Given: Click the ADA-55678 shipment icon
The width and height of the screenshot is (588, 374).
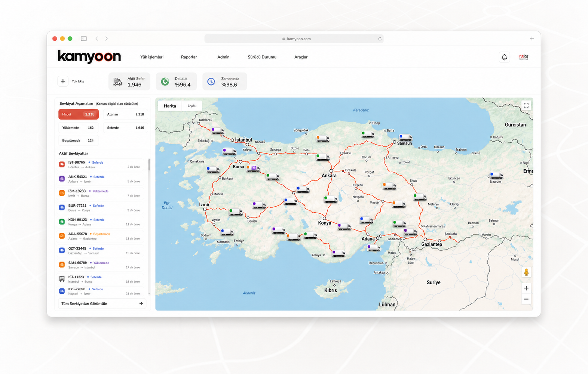Looking at the screenshot, I should click(x=62, y=236).
